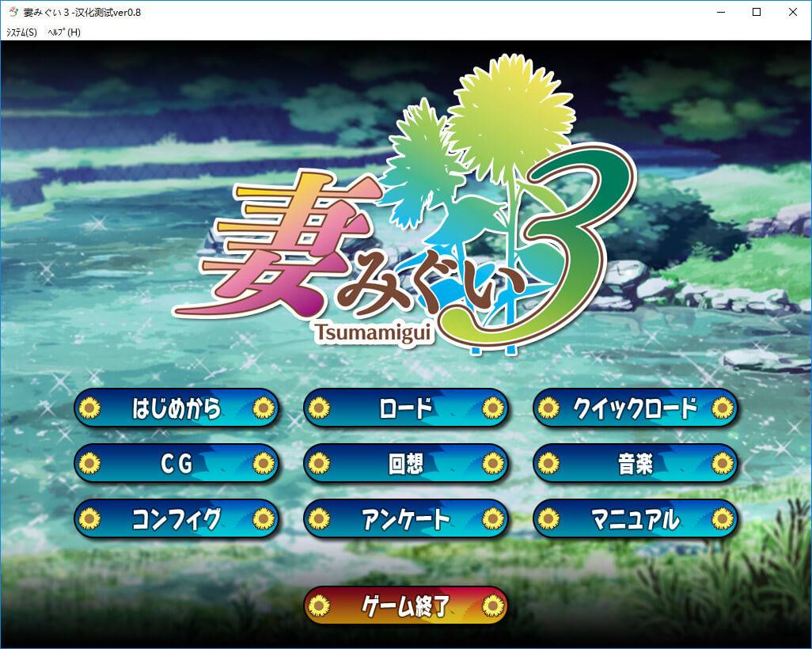The image size is (812, 649).
Task: Open the 回想 scene replay
Action: click(406, 464)
